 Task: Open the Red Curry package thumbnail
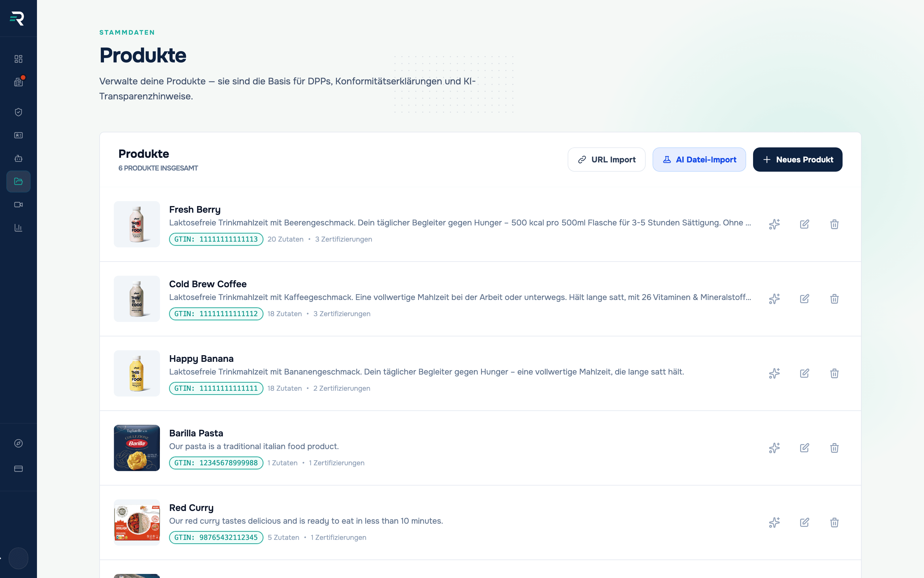pyautogui.click(x=137, y=522)
